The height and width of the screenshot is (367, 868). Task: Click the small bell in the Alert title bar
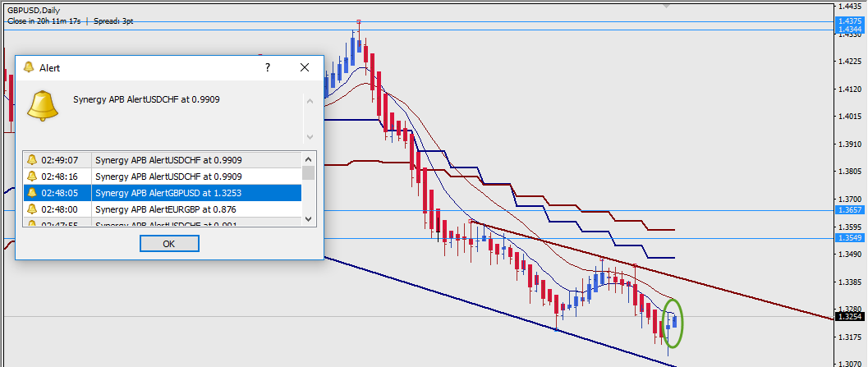point(29,68)
